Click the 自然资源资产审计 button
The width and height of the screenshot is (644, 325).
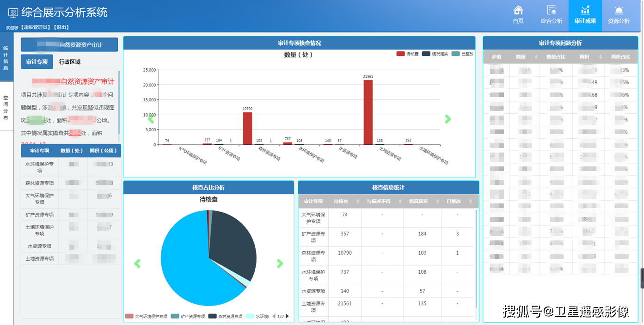point(69,45)
